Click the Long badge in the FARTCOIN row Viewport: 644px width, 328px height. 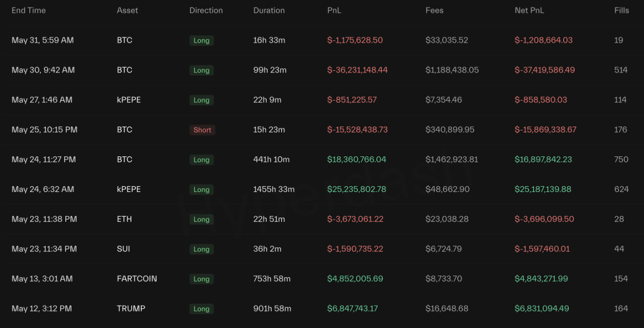coord(201,279)
